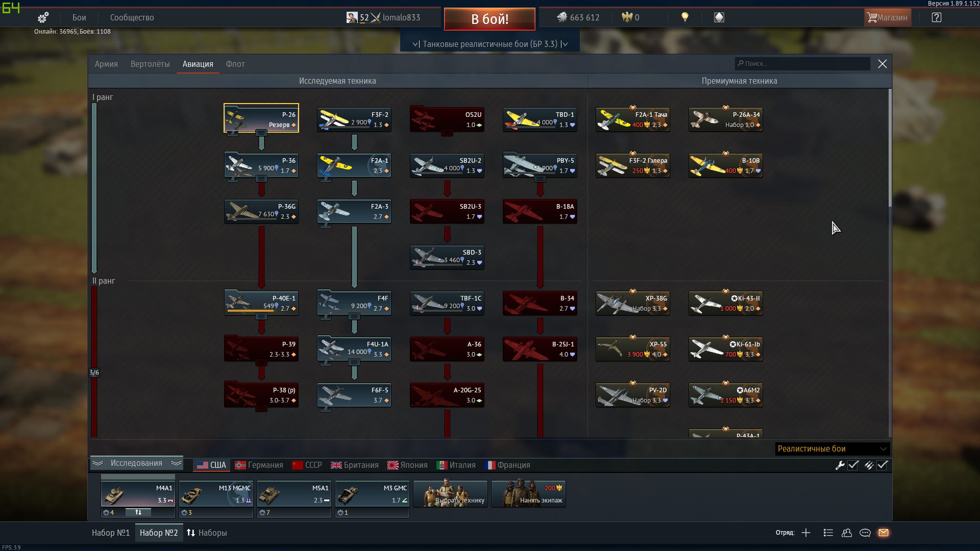The width and height of the screenshot is (980, 551).
Task: Toggle auto-repair checkbox next to wrench
Action: [853, 465]
